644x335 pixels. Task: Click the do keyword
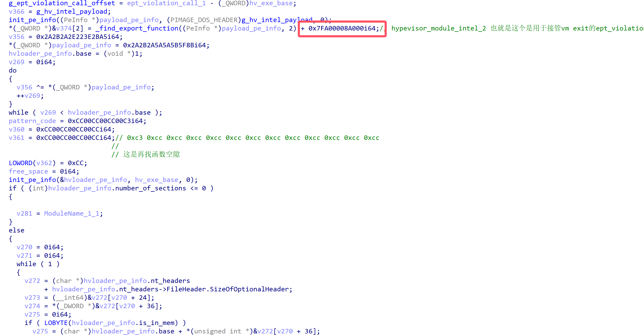13,70
